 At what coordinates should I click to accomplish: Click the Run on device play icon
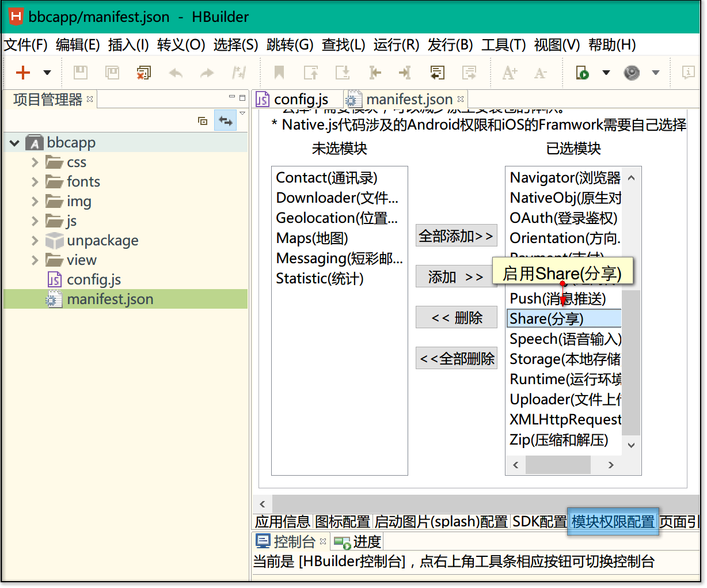pos(583,73)
